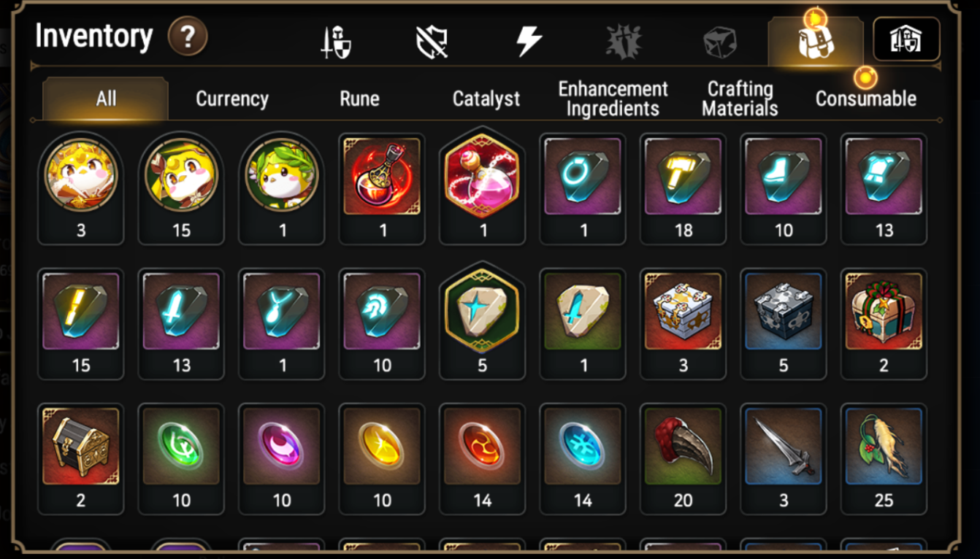The image size is (980, 559).
Task: Open the Consumable tab
Action: [866, 99]
